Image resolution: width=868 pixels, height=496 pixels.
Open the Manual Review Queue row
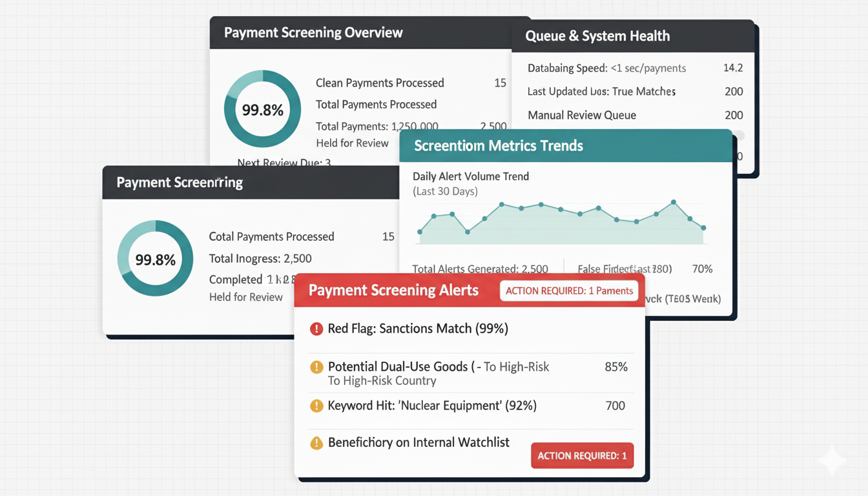point(581,116)
